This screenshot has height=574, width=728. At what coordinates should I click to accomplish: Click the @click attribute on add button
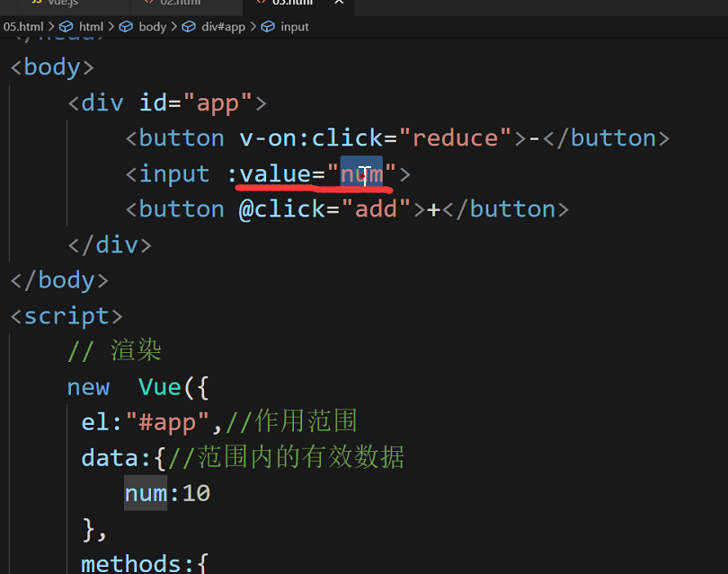coord(282,209)
